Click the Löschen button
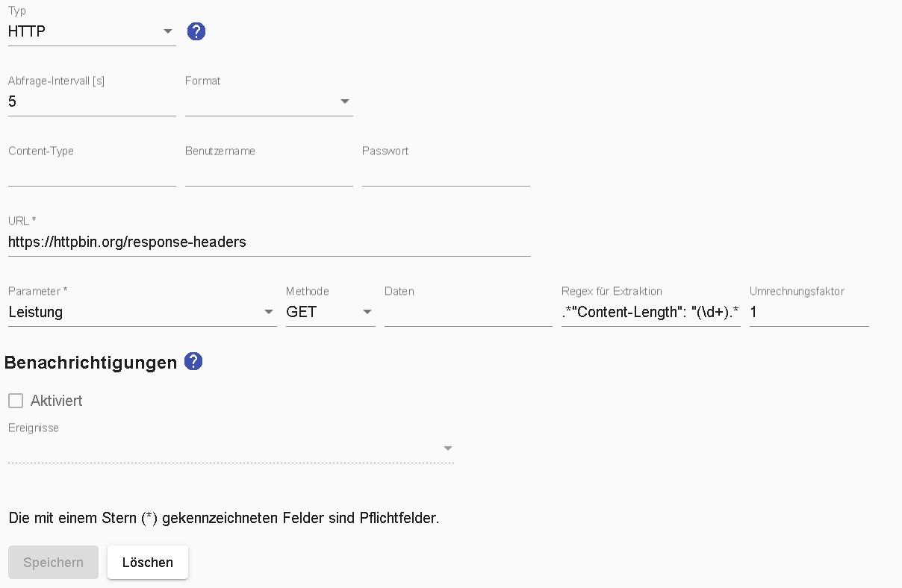Viewport: 902px width, 588px height. [148, 563]
